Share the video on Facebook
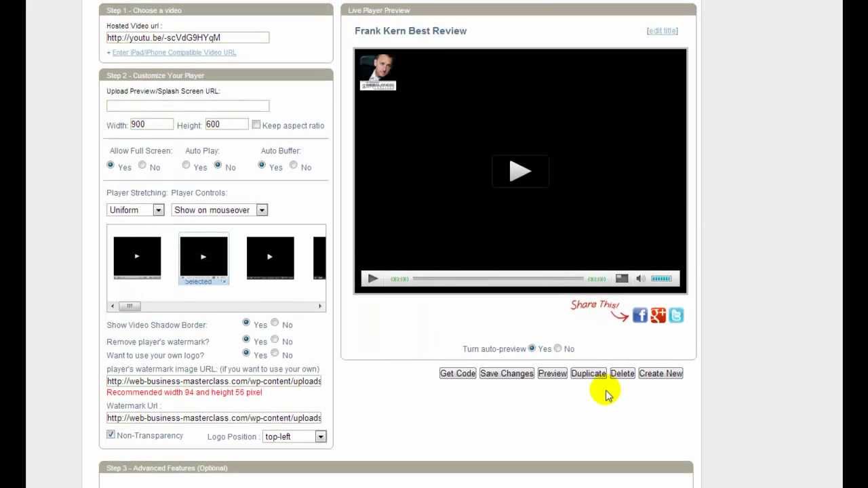This screenshot has height=488, width=868. pos(640,315)
